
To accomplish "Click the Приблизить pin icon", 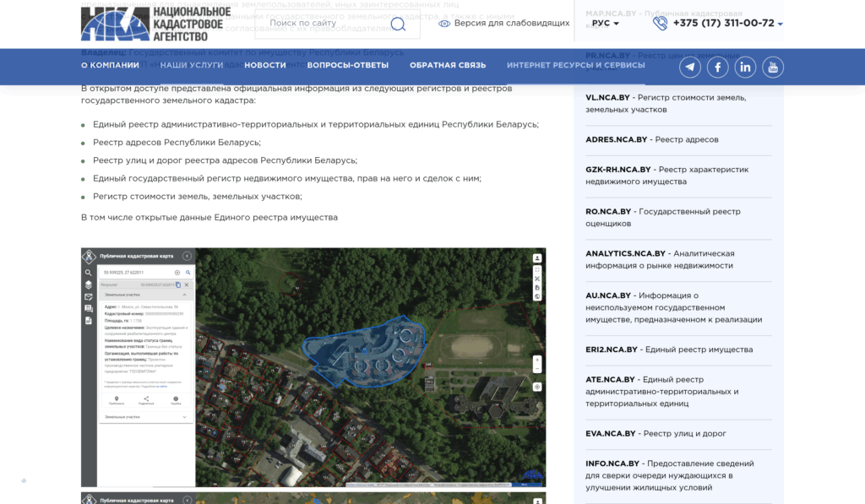I will click(x=117, y=398).
